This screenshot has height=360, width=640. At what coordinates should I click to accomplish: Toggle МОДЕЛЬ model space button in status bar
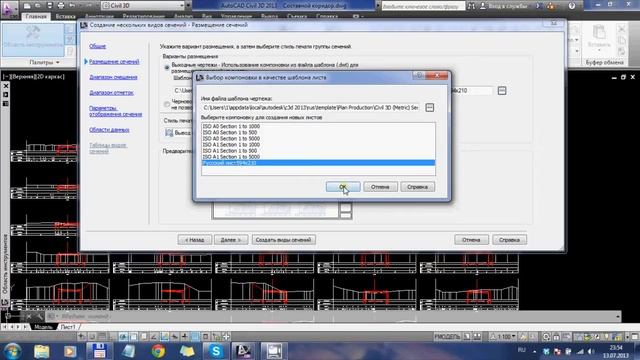[x=447, y=337]
